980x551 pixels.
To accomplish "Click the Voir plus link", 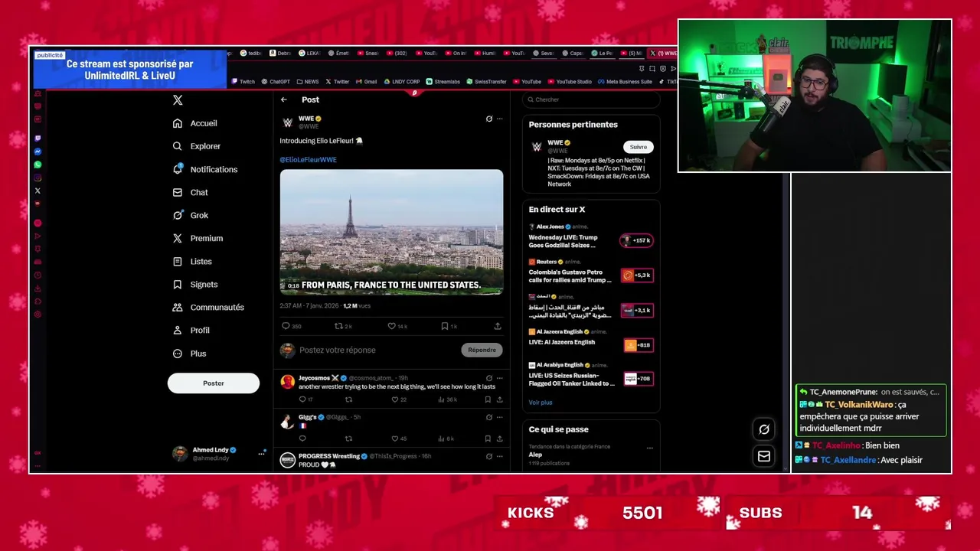I will 540,403.
